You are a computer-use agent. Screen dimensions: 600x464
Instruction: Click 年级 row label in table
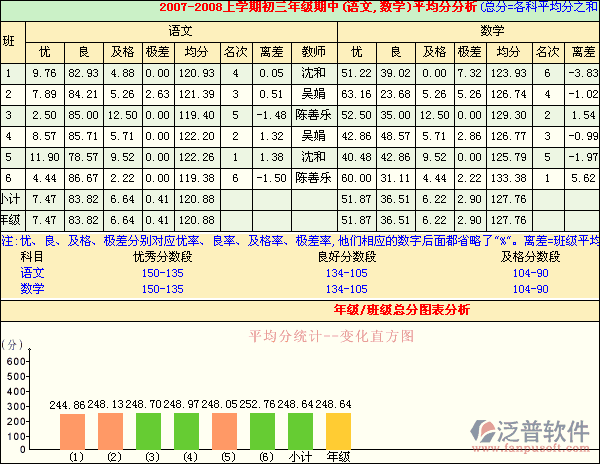[10, 220]
